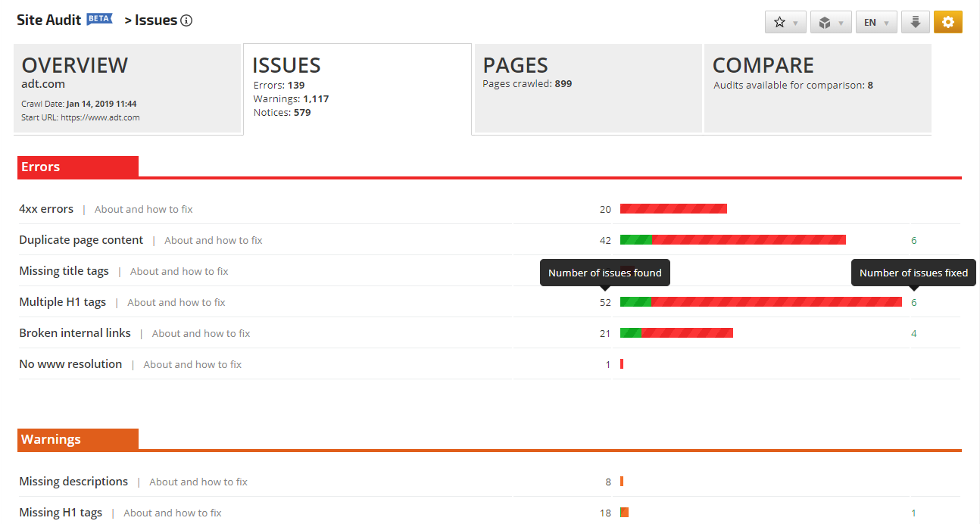Open the star favorites dropdown
The height and width of the screenshot is (524, 980).
785,22
